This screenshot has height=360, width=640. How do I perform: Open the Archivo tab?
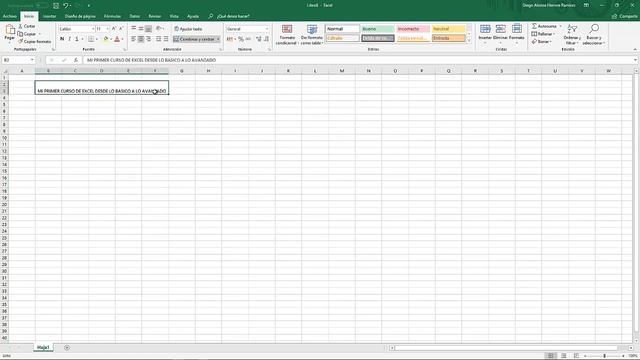9,16
